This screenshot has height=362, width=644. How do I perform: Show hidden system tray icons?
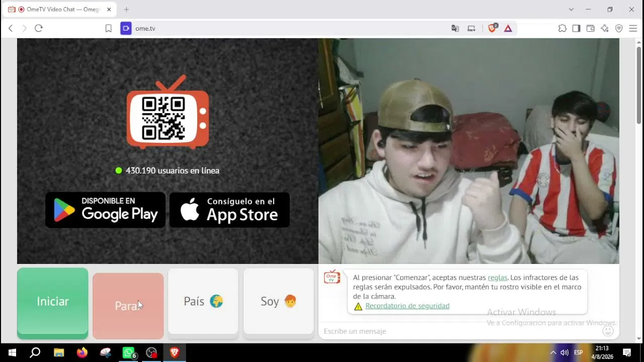553,352
